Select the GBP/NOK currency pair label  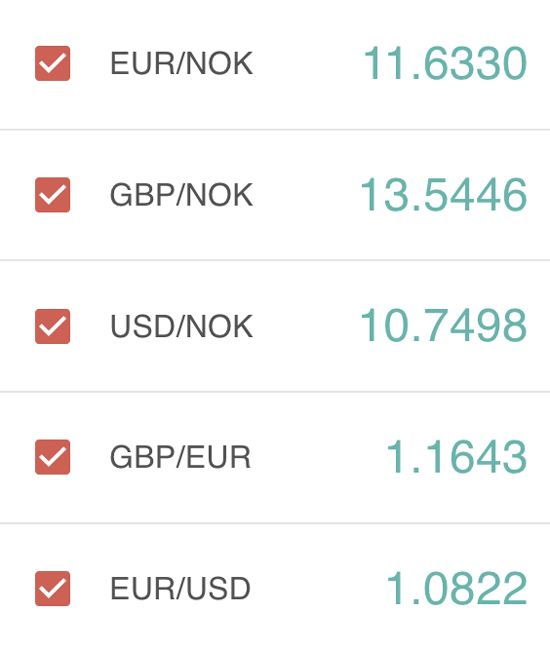click(181, 195)
